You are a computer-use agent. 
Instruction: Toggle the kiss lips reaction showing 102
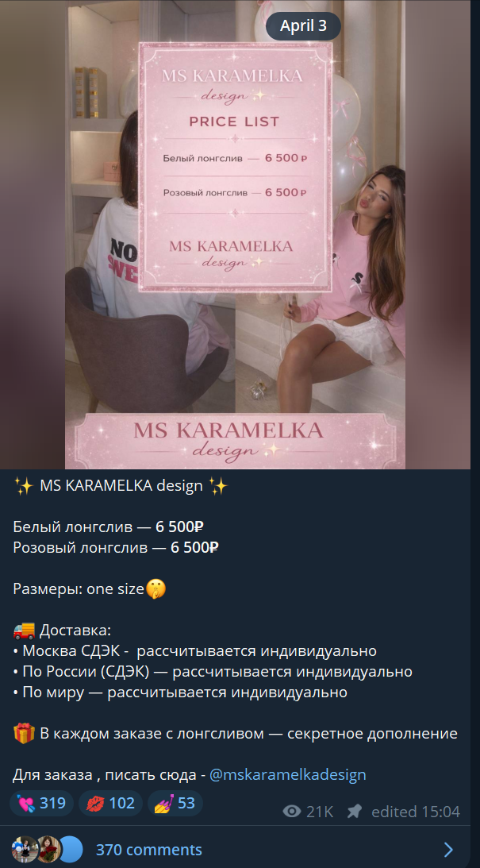110,803
